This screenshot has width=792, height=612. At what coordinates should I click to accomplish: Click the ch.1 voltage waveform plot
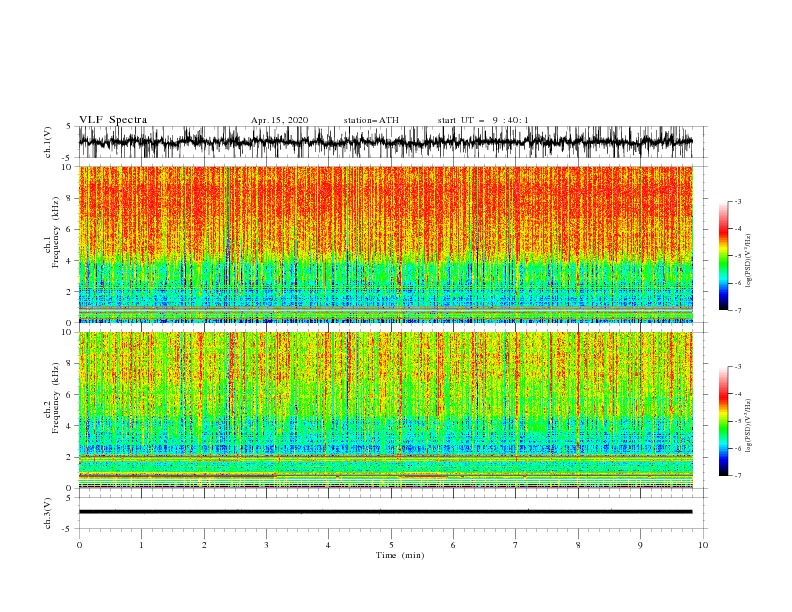(x=385, y=142)
